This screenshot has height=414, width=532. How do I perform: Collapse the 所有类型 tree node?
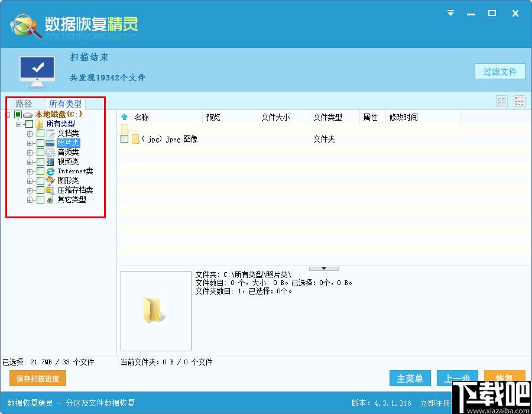pyautogui.click(x=19, y=124)
